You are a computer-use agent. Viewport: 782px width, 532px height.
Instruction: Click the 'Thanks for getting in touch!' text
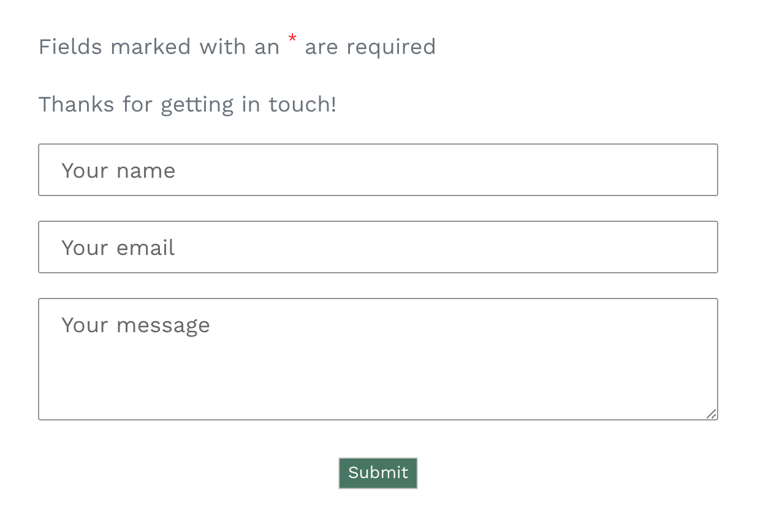188,104
